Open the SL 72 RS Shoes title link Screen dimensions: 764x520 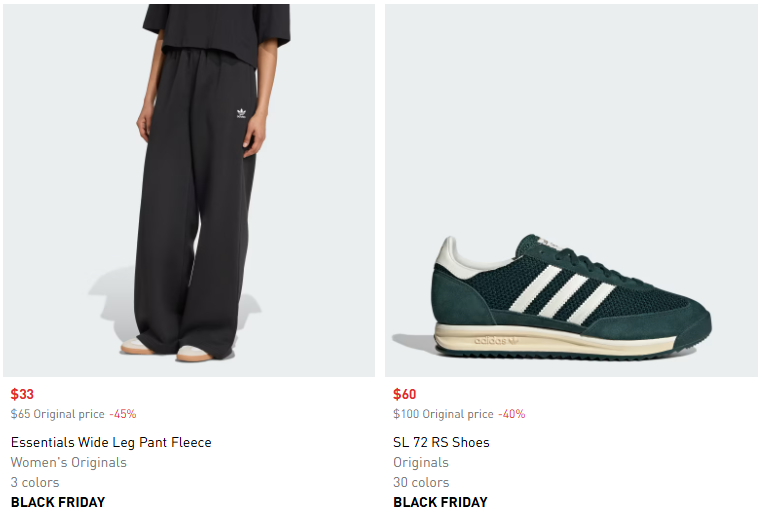[441, 442]
